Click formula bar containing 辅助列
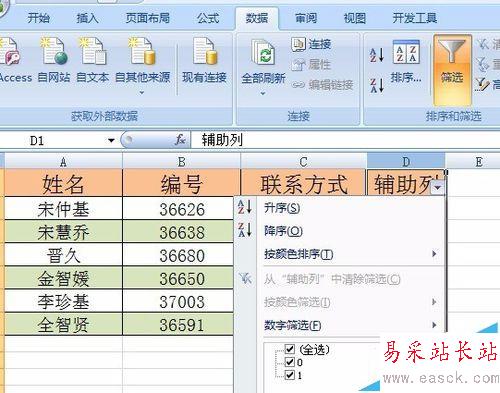 click(345, 140)
